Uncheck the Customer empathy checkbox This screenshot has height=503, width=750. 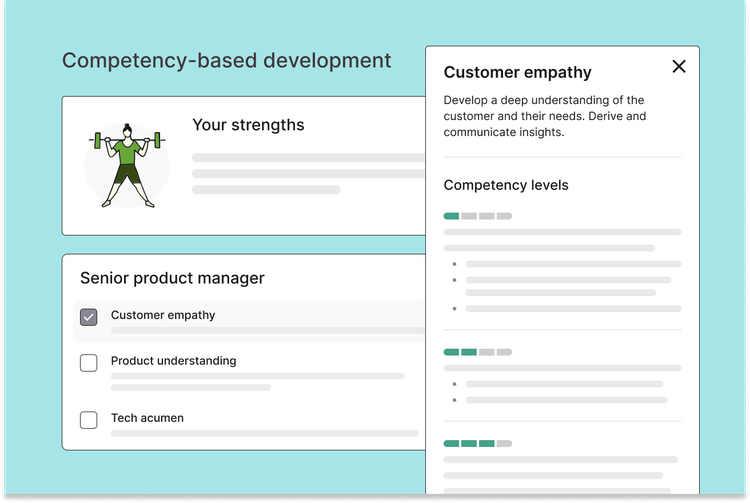(x=89, y=317)
